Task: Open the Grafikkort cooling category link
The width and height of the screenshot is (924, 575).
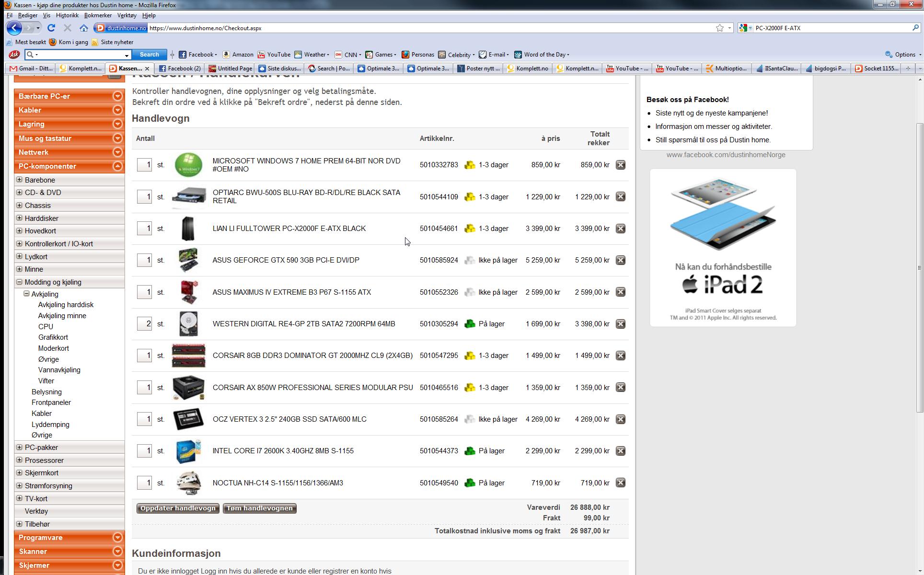Action: (x=53, y=337)
